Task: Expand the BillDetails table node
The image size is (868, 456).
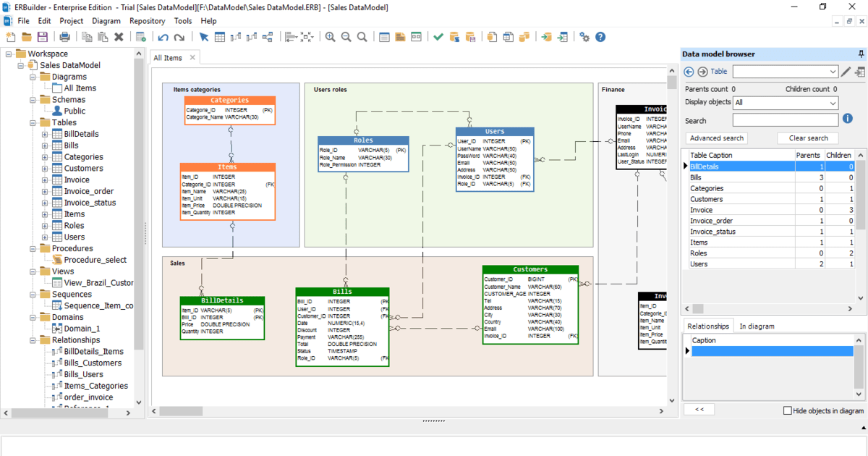Action: [45, 134]
